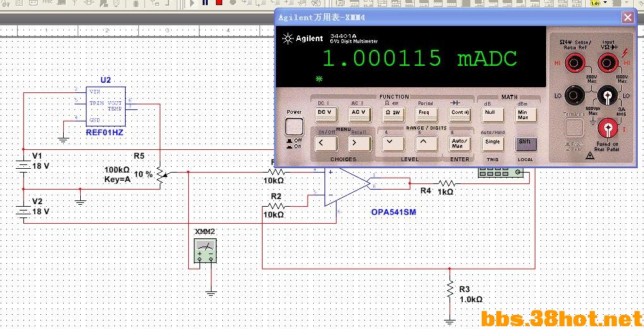The image size is (644, 330).
Task: Activate the Cont continuity button
Action: (x=459, y=114)
